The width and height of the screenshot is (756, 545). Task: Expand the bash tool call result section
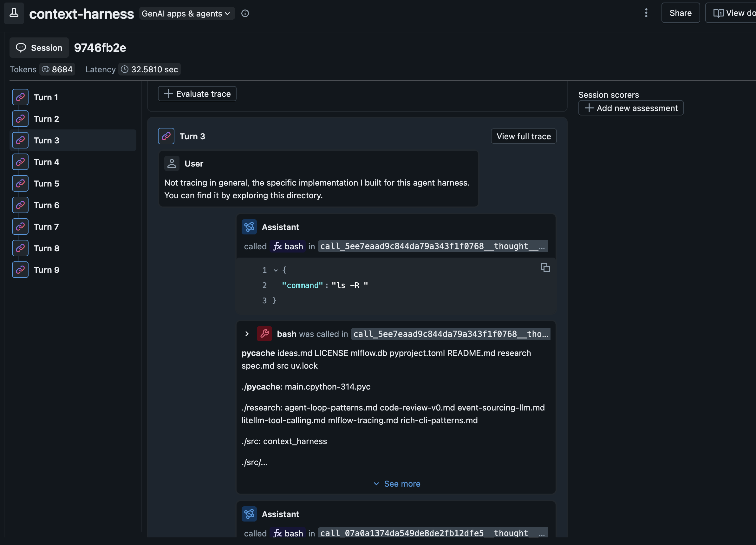[x=247, y=333]
